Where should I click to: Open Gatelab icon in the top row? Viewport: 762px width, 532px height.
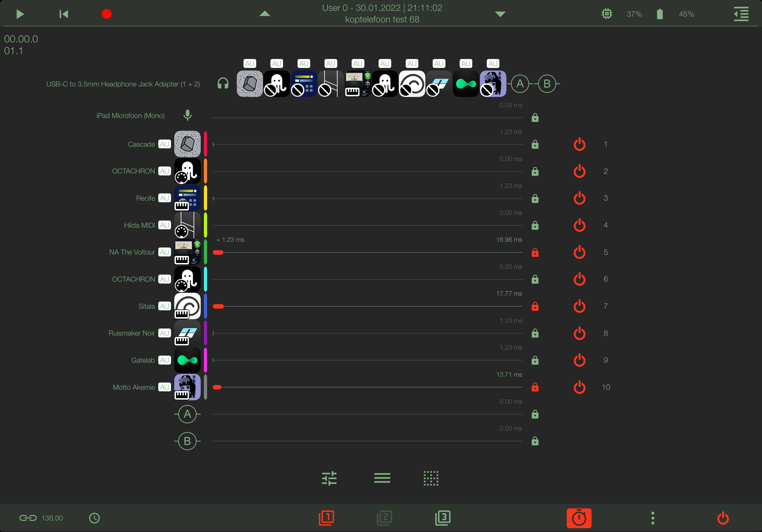[466, 84]
